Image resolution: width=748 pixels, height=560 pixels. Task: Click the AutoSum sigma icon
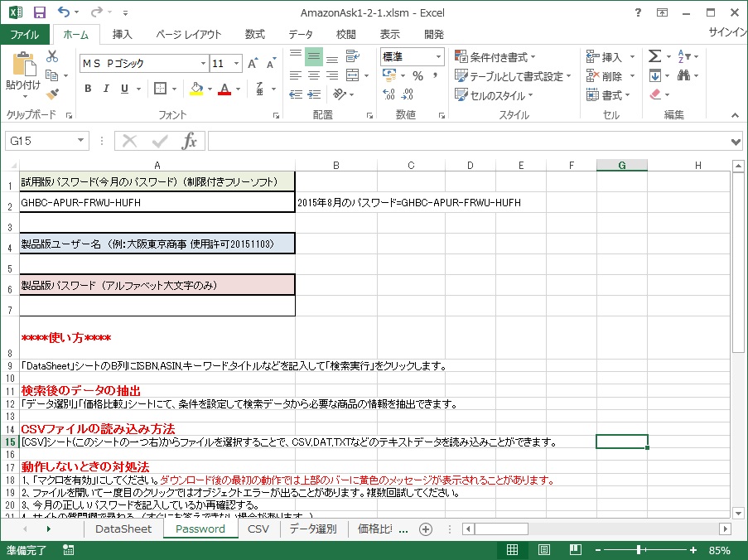(x=654, y=56)
